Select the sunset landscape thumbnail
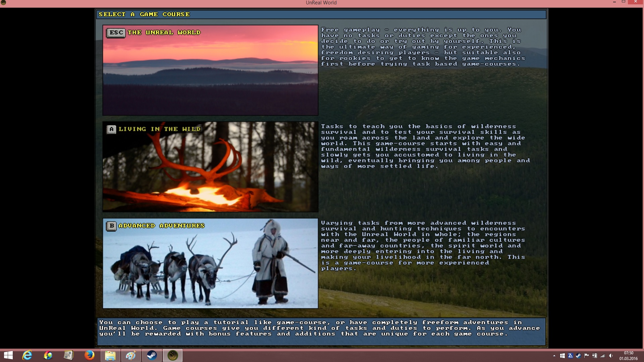The image size is (644, 362). pyautogui.click(x=210, y=70)
